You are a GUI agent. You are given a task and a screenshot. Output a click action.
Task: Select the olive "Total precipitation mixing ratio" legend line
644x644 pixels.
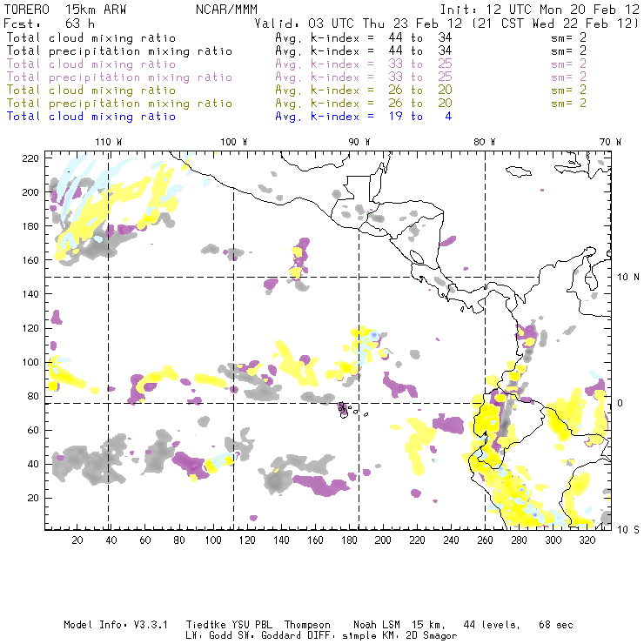[119, 103]
